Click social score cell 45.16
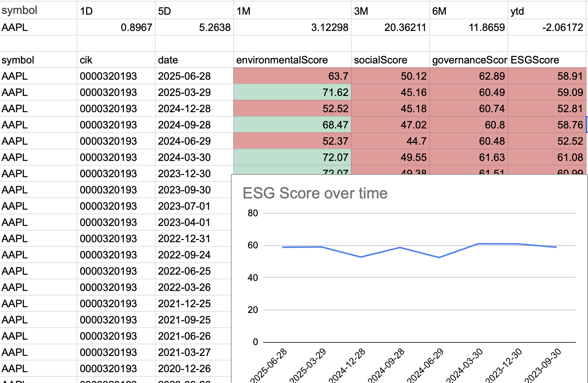The width and height of the screenshot is (588, 383). [x=390, y=92]
